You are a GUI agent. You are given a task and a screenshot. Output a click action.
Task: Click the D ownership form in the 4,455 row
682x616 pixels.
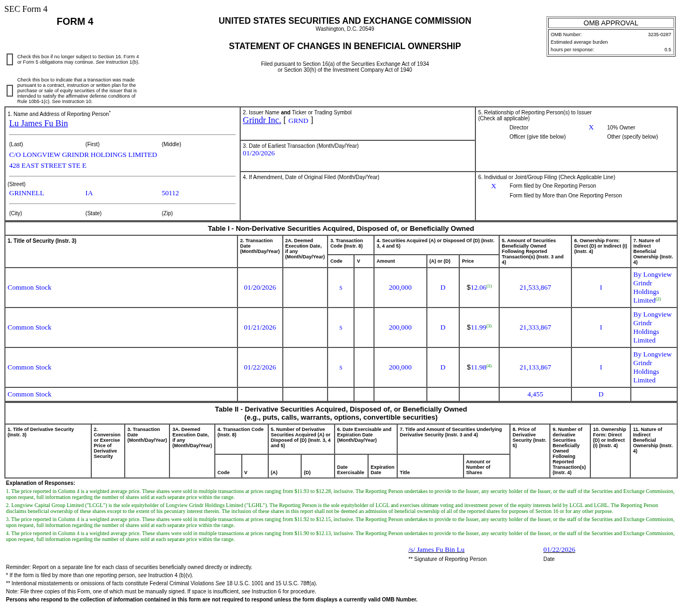[601, 394]
